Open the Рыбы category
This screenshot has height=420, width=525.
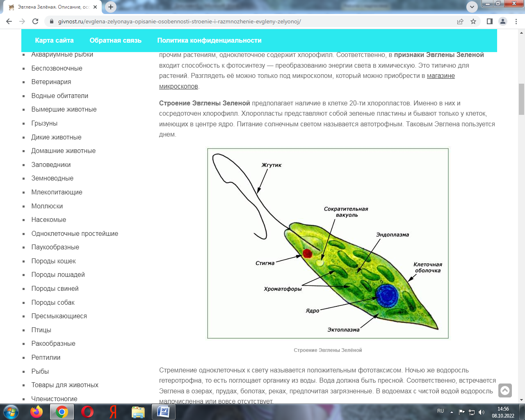pyautogui.click(x=40, y=371)
